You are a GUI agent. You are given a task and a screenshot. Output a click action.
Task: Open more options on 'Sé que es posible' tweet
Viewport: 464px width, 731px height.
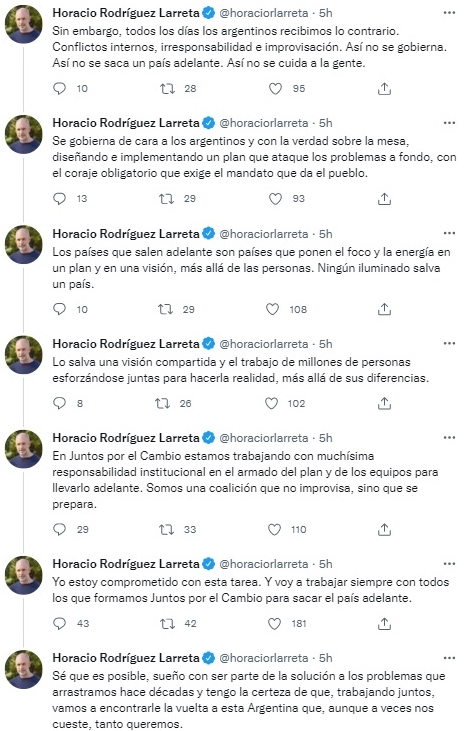click(x=449, y=658)
